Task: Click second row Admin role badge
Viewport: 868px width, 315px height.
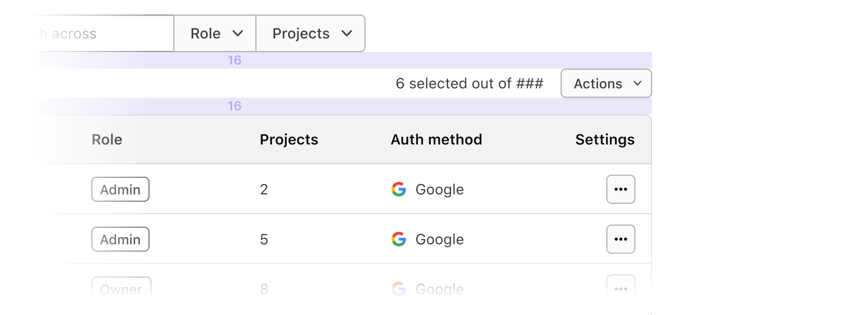Action: pos(120,239)
